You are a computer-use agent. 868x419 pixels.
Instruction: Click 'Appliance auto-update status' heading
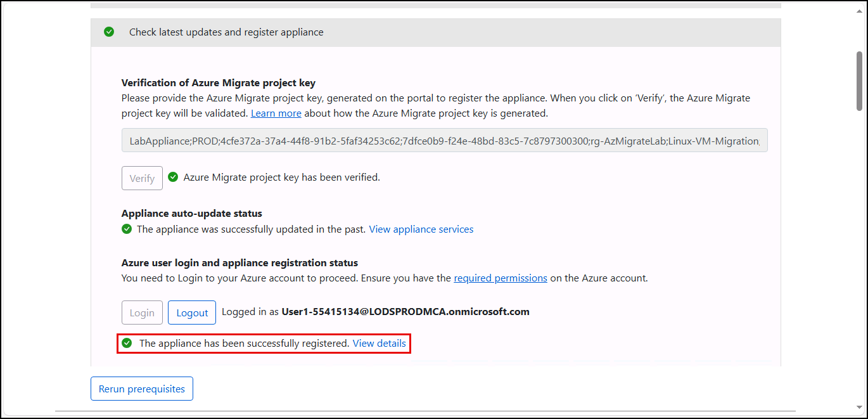192,213
